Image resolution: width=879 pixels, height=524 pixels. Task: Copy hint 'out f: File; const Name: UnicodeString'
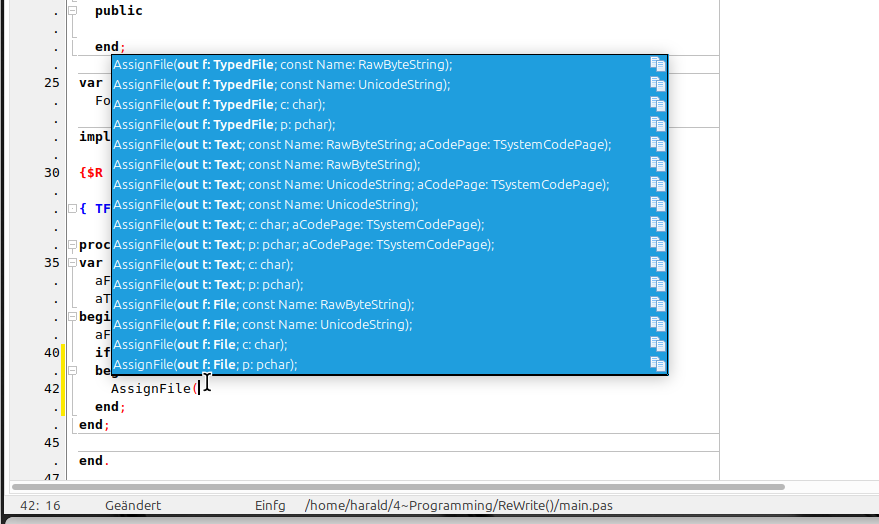click(658, 324)
